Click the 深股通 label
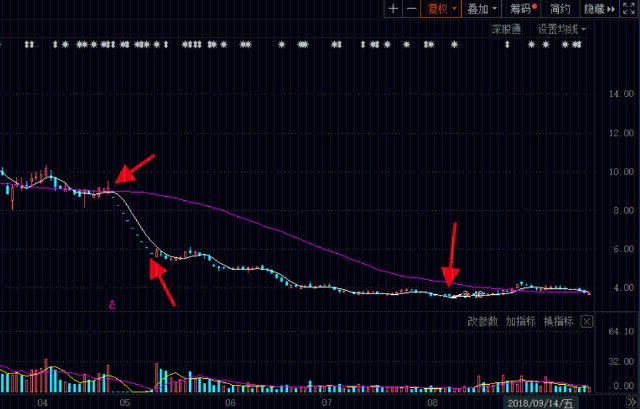640x409 pixels. (x=506, y=29)
